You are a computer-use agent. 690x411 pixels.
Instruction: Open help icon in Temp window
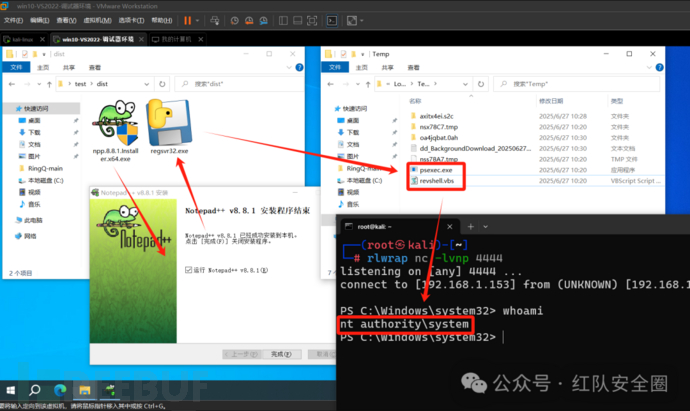click(x=659, y=67)
